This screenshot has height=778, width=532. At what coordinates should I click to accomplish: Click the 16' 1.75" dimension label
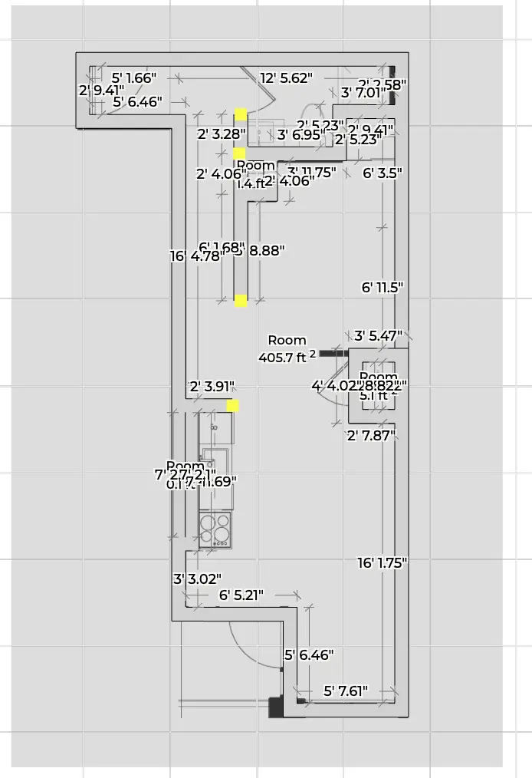coord(383,562)
